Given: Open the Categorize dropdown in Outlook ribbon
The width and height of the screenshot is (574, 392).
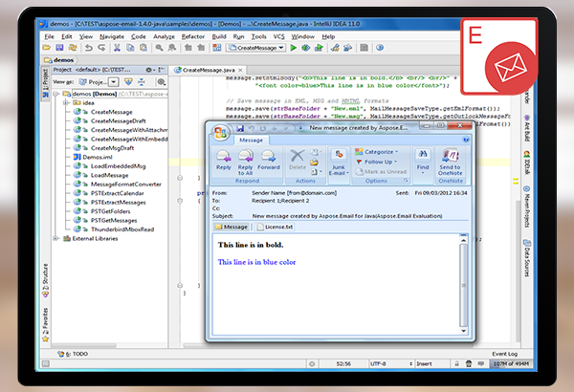Looking at the screenshot, I should (377, 151).
